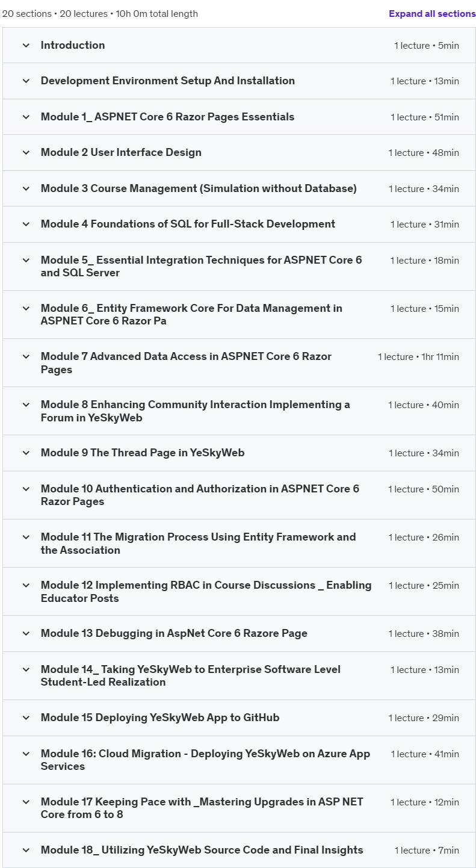The image size is (476, 868).
Task: Select Module 6_ Entity Framework Core title
Action: point(191,314)
